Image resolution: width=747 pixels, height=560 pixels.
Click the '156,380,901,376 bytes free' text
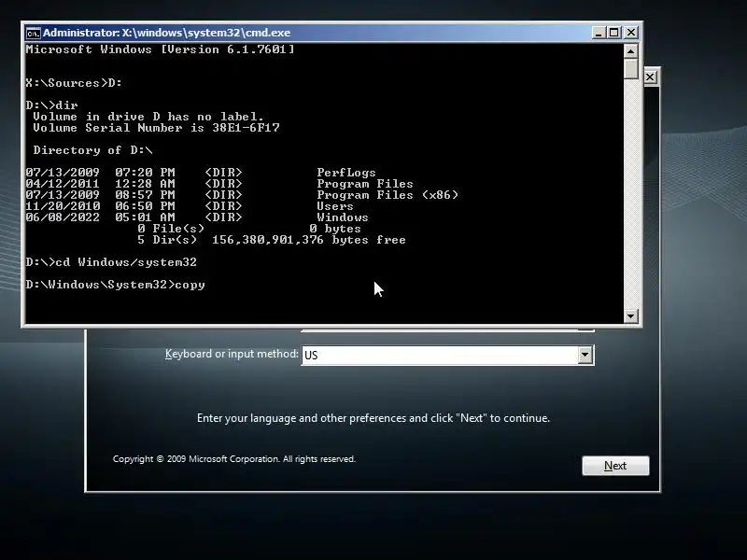[309, 240]
